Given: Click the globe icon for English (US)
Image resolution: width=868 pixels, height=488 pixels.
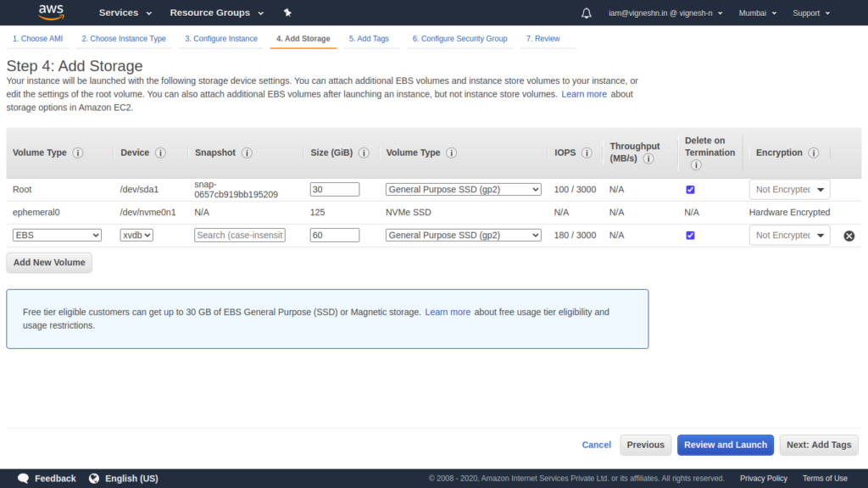Looking at the screenshot, I should tap(94, 478).
